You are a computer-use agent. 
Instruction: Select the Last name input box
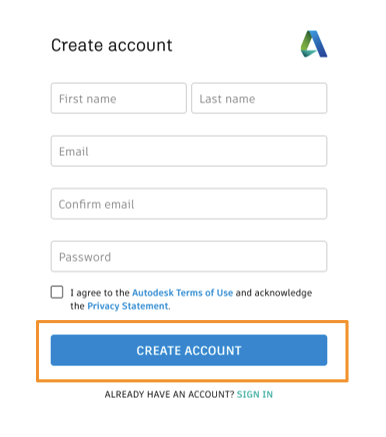tap(259, 98)
